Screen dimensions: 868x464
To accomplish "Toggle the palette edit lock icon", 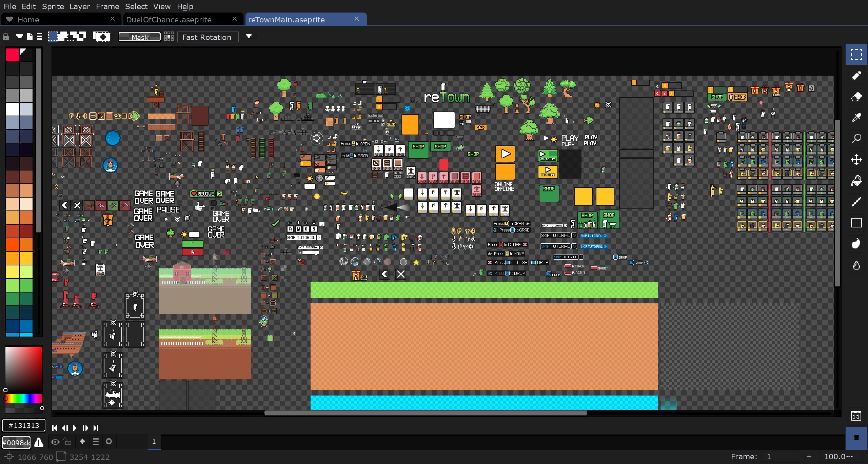I will coord(6,37).
